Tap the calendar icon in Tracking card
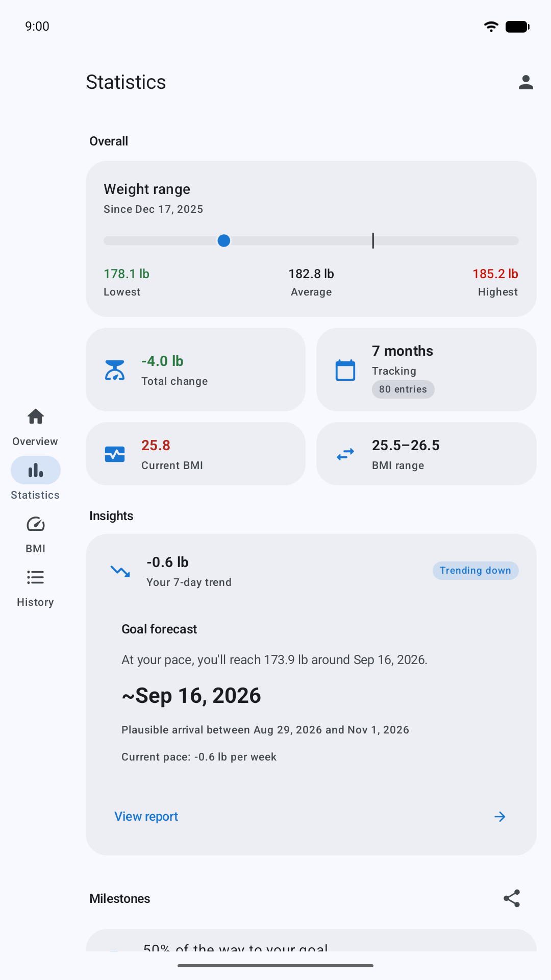551x980 pixels. click(345, 370)
